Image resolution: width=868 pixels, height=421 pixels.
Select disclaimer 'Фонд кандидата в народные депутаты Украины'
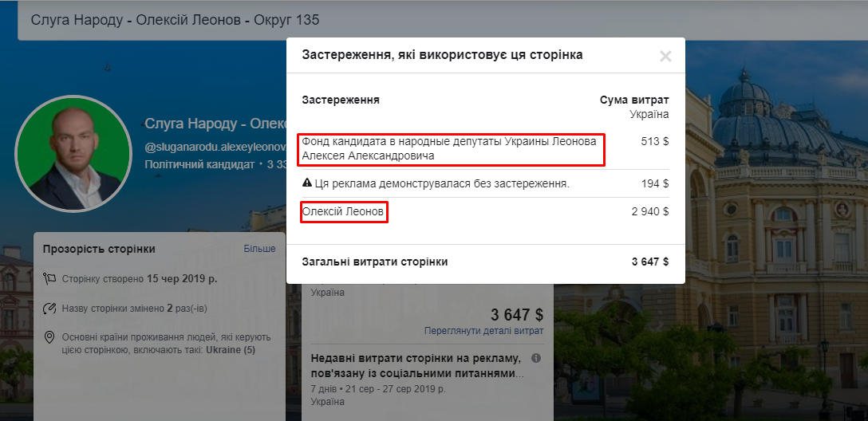pos(449,149)
